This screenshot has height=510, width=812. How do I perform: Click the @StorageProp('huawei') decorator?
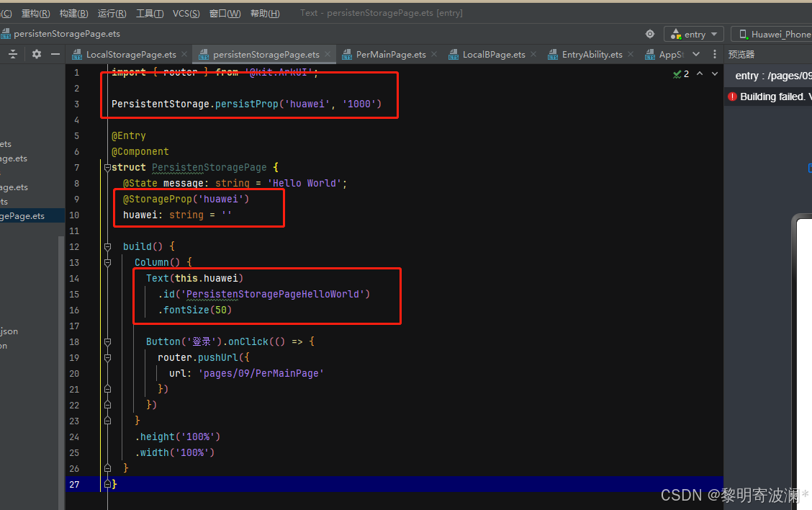[x=186, y=199]
